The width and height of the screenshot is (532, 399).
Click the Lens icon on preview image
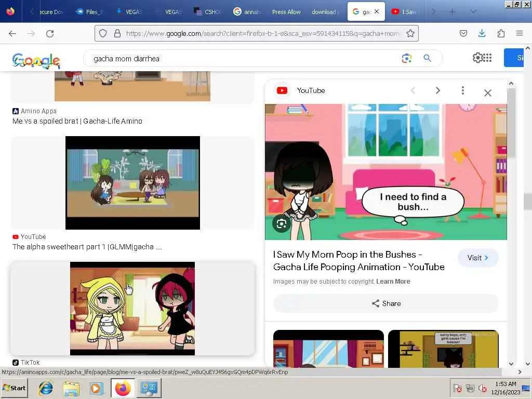click(x=281, y=223)
